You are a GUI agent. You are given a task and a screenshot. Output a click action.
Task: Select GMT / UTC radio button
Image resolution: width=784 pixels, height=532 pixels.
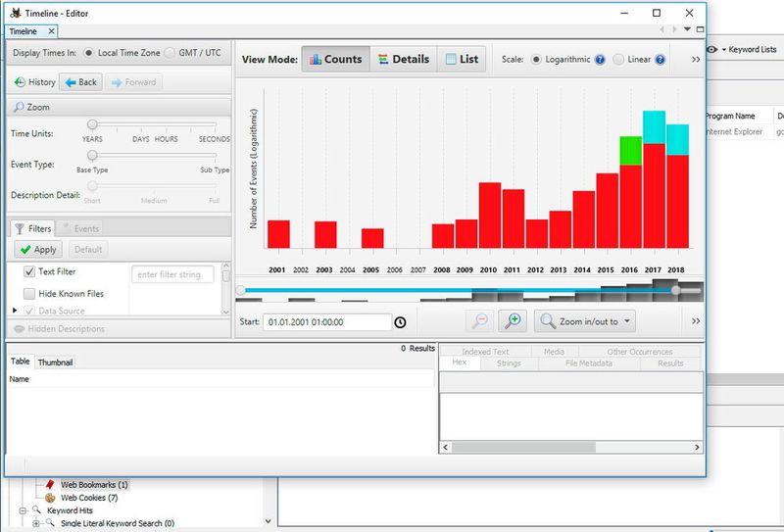(x=171, y=53)
